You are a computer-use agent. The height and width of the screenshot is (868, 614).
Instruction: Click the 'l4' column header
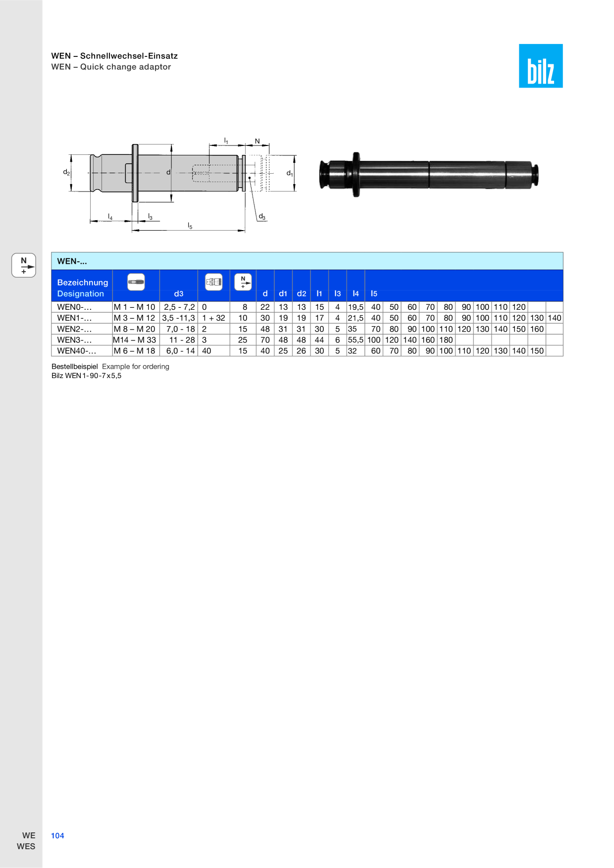pyautogui.click(x=356, y=294)
